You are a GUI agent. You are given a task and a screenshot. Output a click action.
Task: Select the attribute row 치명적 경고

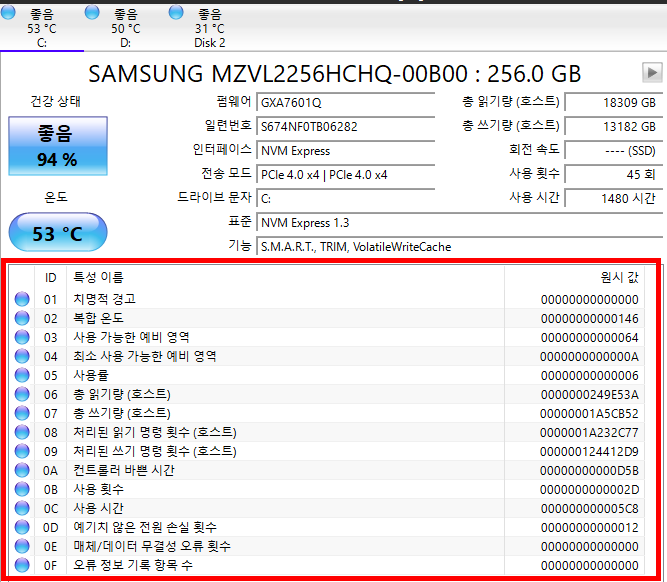coord(326,299)
